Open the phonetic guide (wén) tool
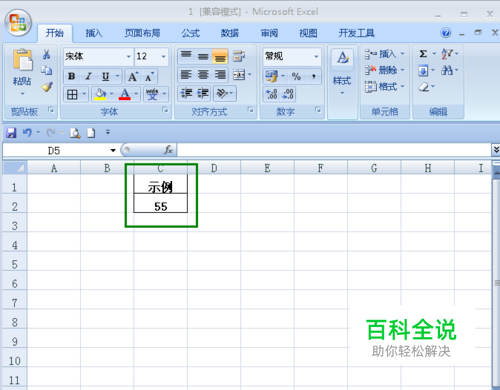 [x=152, y=94]
